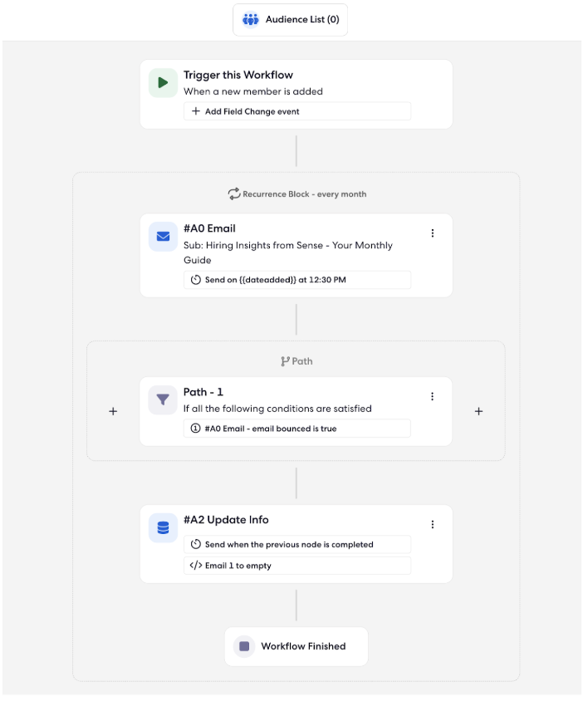Click the green play trigger icon
Image resolution: width=588 pixels, height=701 pixels.
pos(164,83)
